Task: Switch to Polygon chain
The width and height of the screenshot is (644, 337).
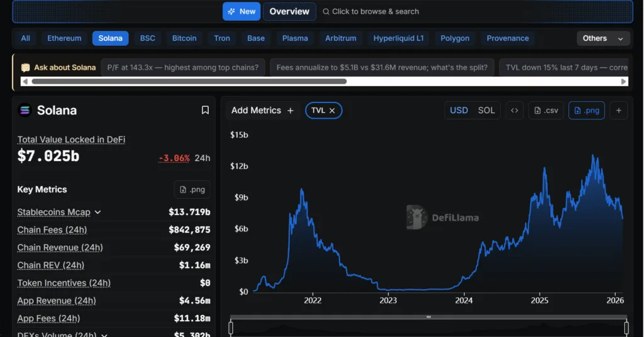Action: pyautogui.click(x=455, y=38)
